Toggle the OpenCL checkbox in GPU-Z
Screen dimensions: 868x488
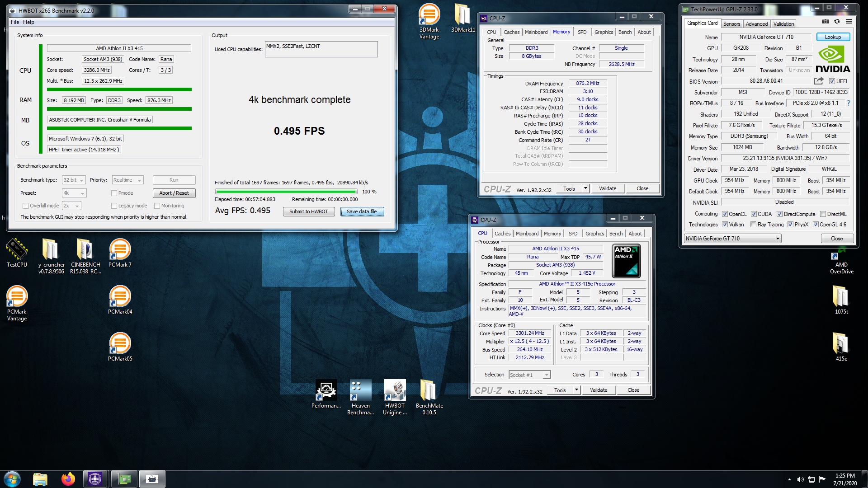[725, 214]
